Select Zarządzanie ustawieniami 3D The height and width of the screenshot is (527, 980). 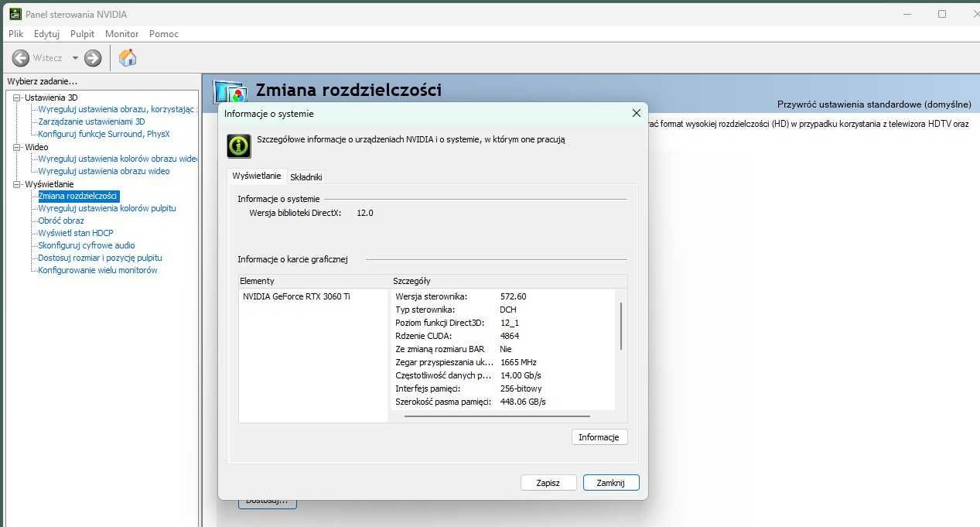[x=91, y=121]
